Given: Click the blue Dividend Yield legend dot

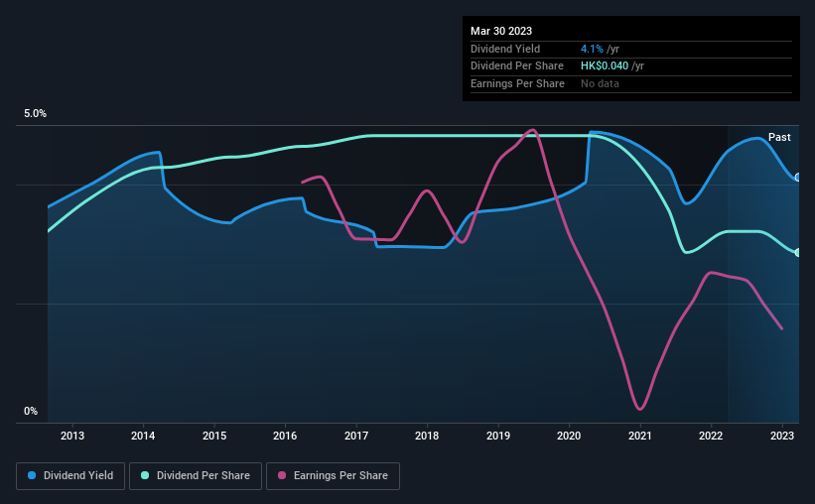Looking at the screenshot, I should 32,475.
